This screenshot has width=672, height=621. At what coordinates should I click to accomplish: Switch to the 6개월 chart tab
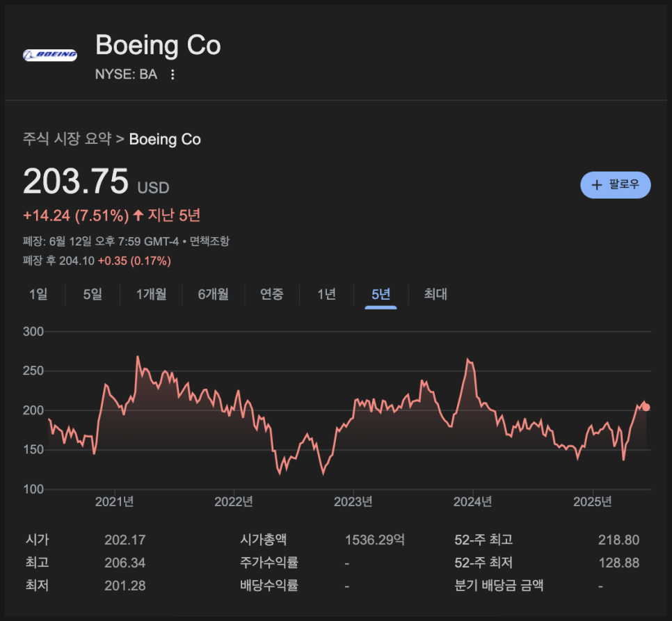tap(213, 294)
